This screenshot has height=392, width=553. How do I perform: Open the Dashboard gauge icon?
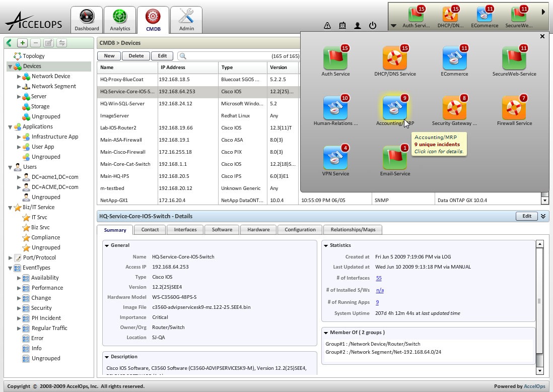pyautogui.click(x=87, y=17)
